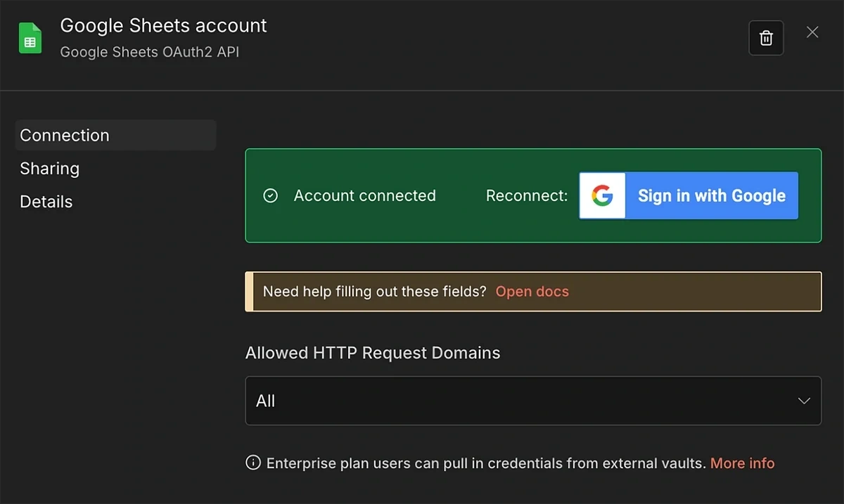Click the chevron on the All selector
The height and width of the screenshot is (504, 844).
click(x=804, y=400)
